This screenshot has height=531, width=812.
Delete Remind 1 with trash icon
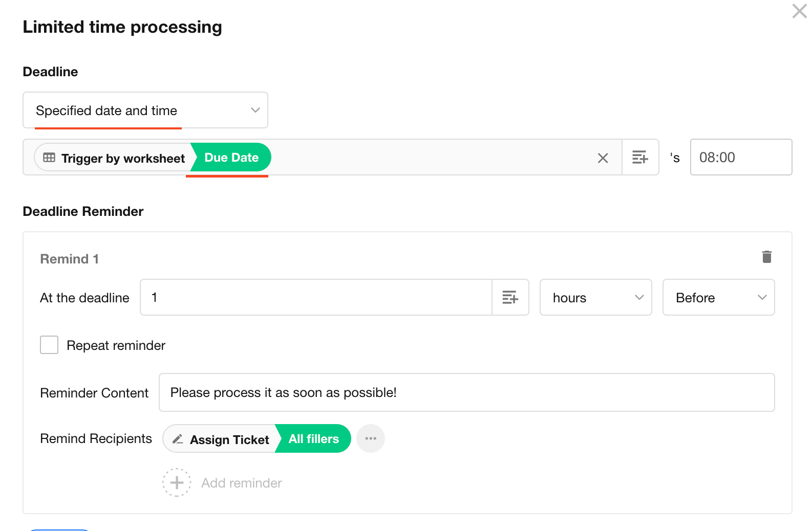click(766, 257)
